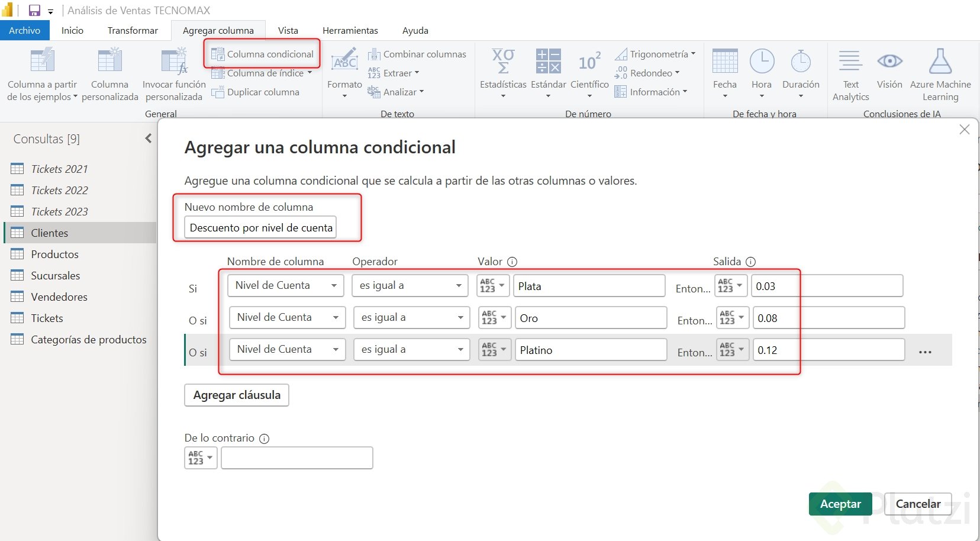Open the Redondeo menu
980x541 pixels.
pyautogui.click(x=647, y=73)
